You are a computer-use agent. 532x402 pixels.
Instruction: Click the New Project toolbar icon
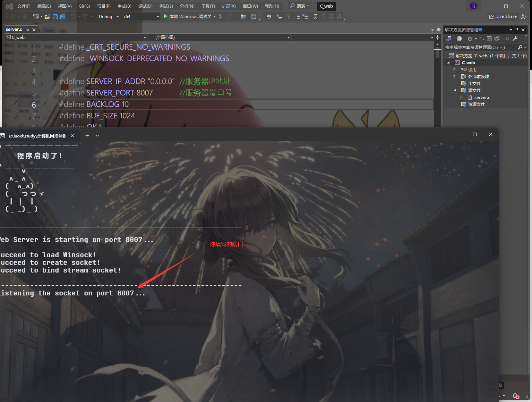(x=35, y=16)
